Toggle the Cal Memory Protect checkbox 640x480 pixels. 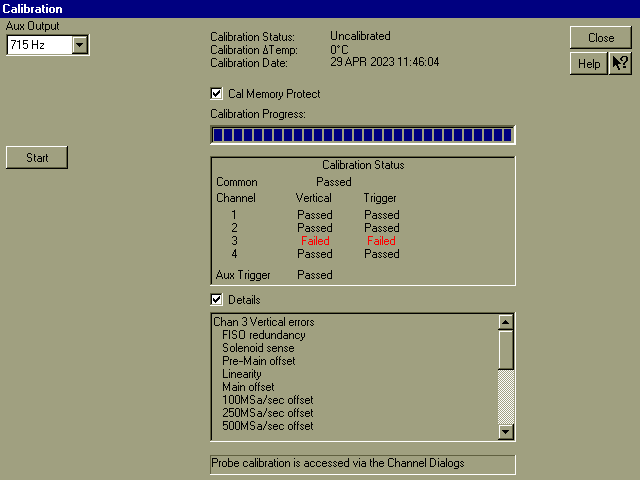click(217, 94)
